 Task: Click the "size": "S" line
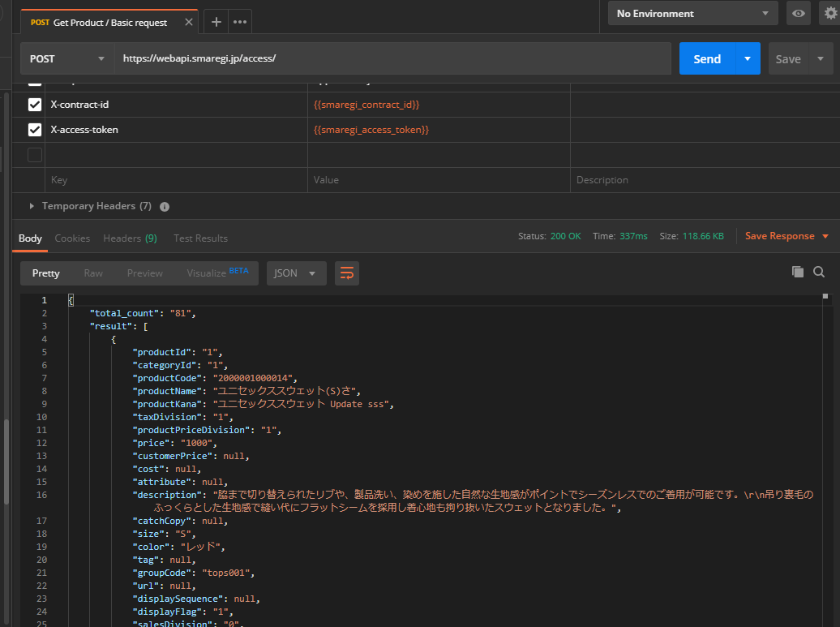(164, 534)
